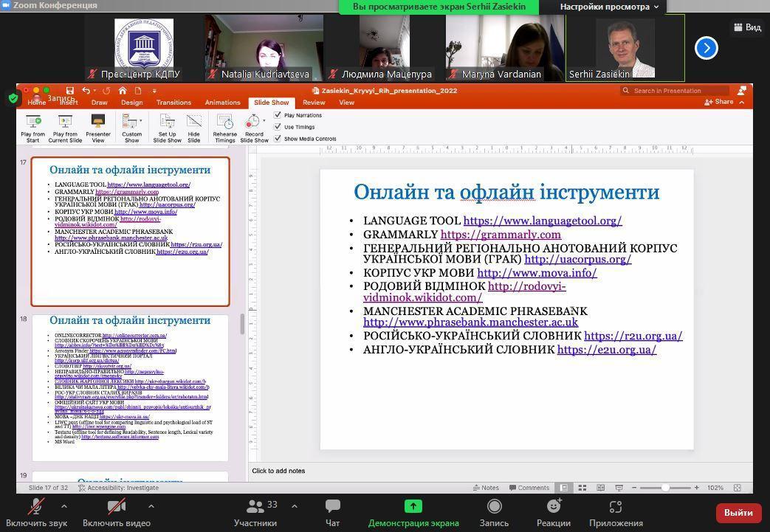Unmute with Включить звук button
This screenshot has width=770, height=532.
(36, 513)
